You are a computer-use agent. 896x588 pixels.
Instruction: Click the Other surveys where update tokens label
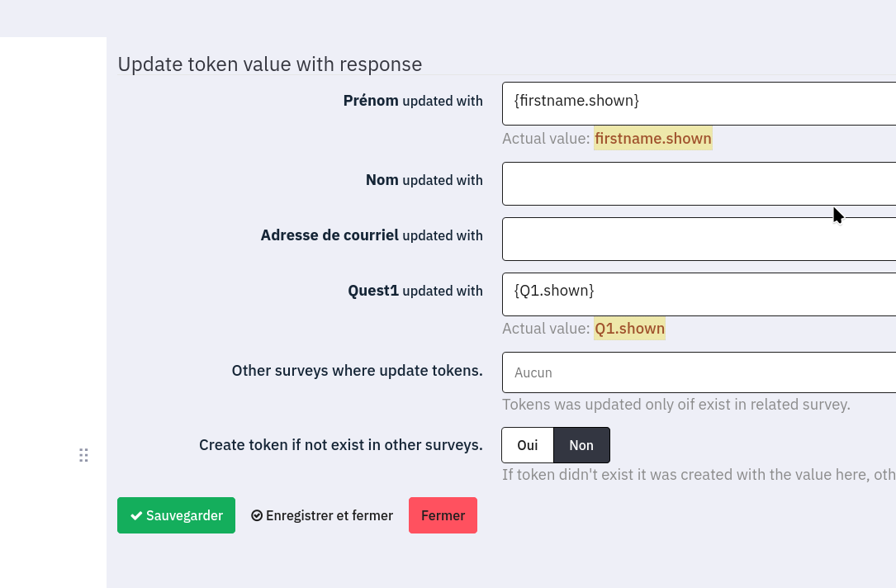tap(357, 371)
